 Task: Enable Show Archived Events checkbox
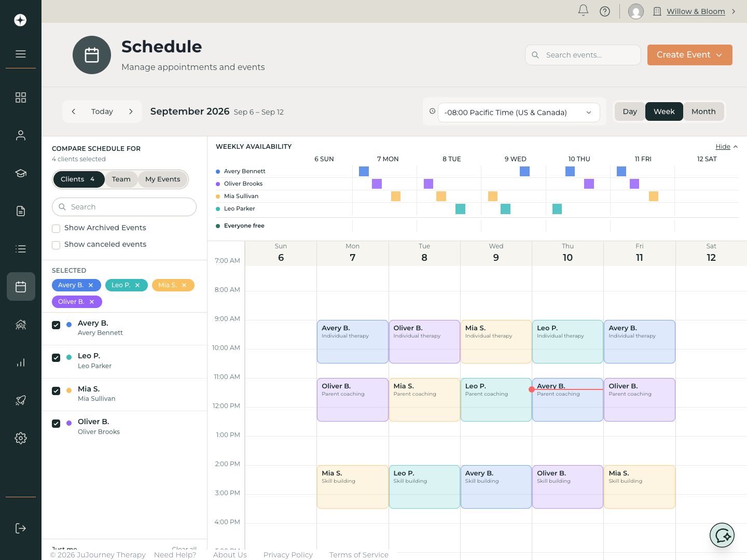pyautogui.click(x=56, y=228)
